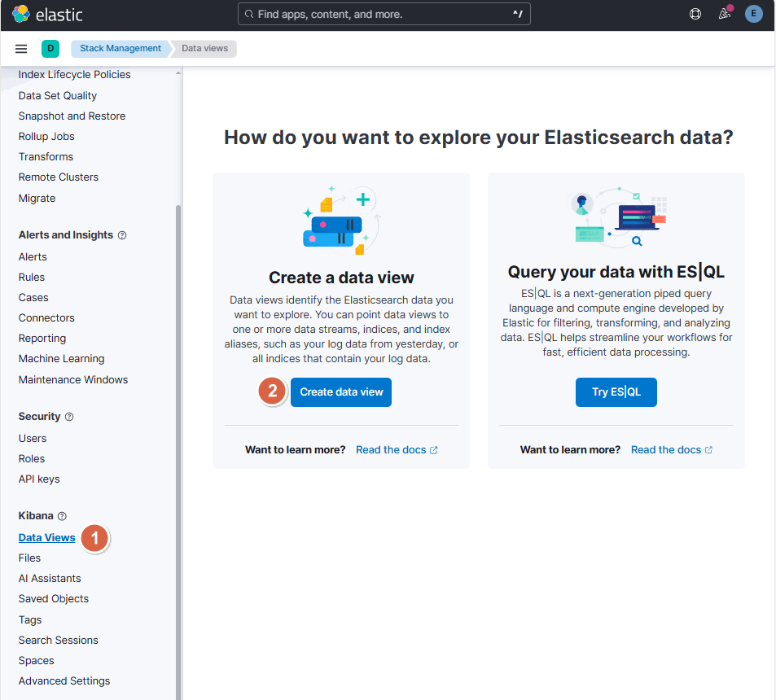Open Data Set Quality

[58, 95]
